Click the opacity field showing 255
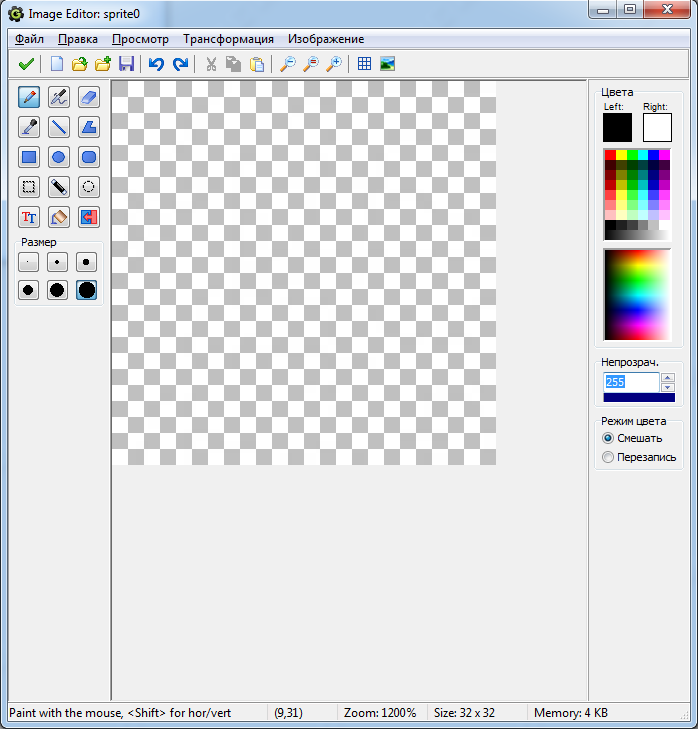 click(x=631, y=382)
